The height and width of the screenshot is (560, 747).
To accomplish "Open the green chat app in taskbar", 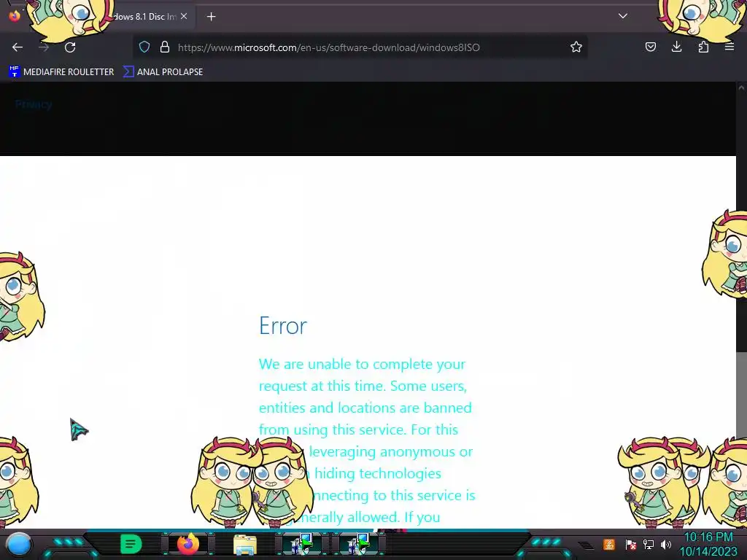I will tap(131, 544).
